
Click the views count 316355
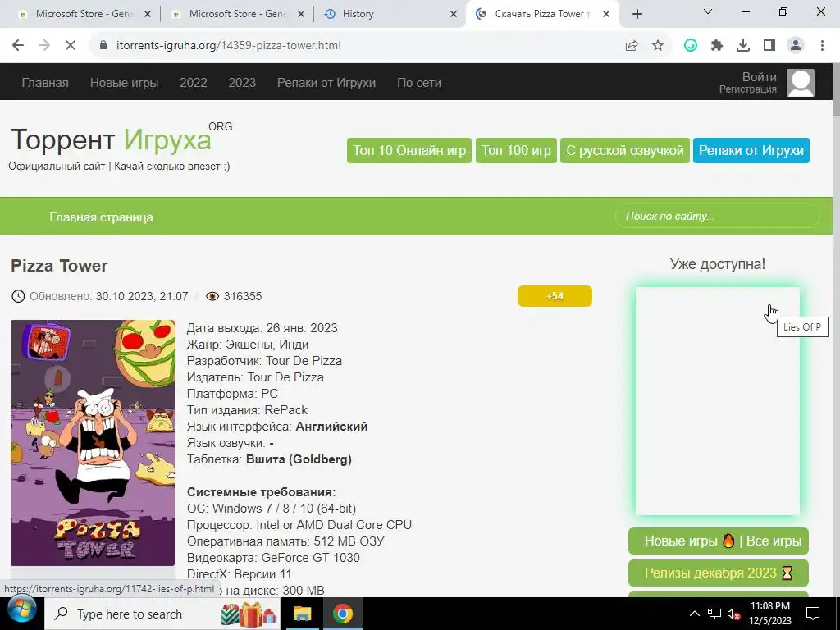coord(243,296)
